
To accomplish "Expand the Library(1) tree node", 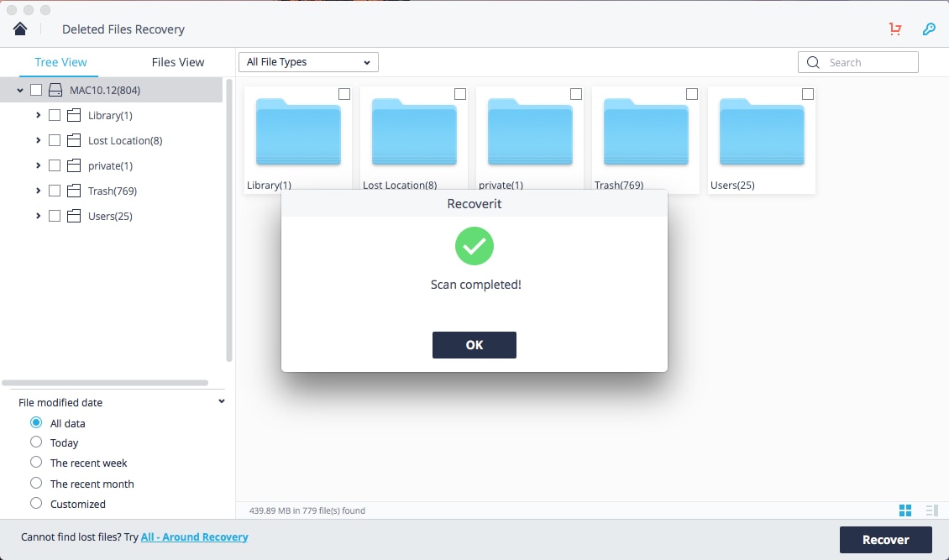I will coord(38,115).
